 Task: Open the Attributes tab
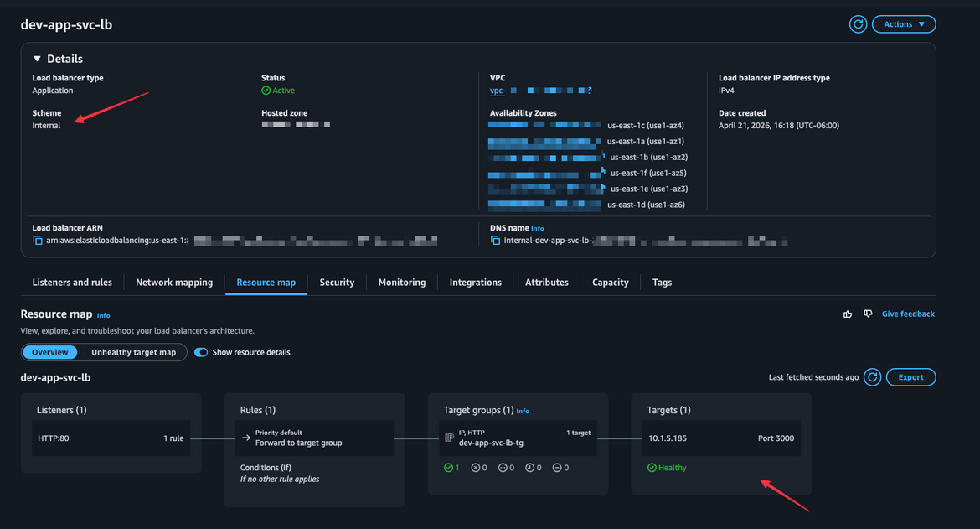coord(547,283)
